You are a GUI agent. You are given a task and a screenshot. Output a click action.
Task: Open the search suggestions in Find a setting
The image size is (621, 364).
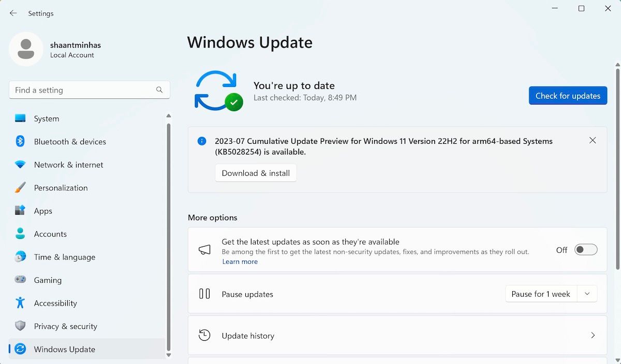click(89, 89)
